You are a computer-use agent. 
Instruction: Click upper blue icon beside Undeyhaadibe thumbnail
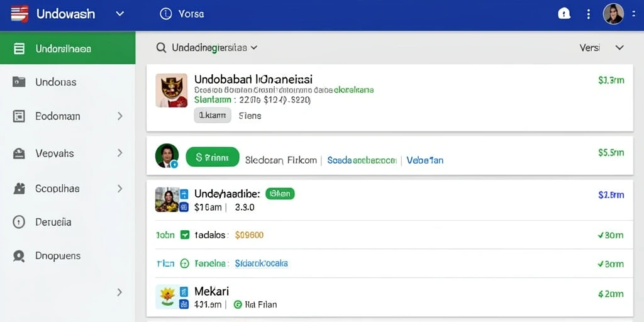click(184, 194)
